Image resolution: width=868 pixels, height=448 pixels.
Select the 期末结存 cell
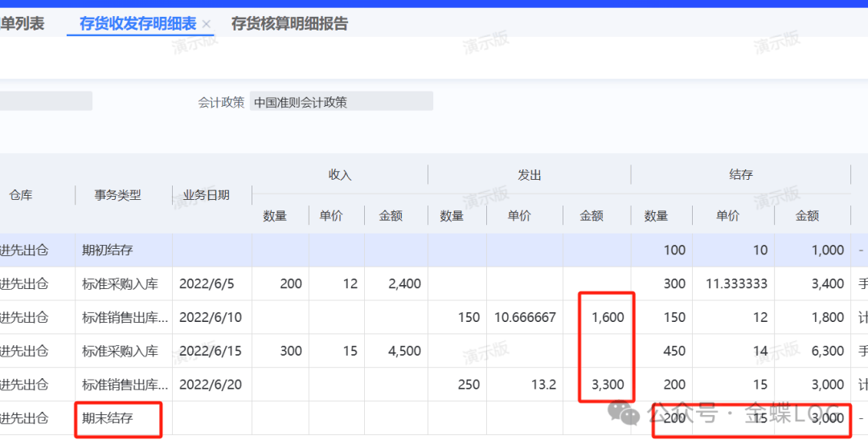(108, 418)
